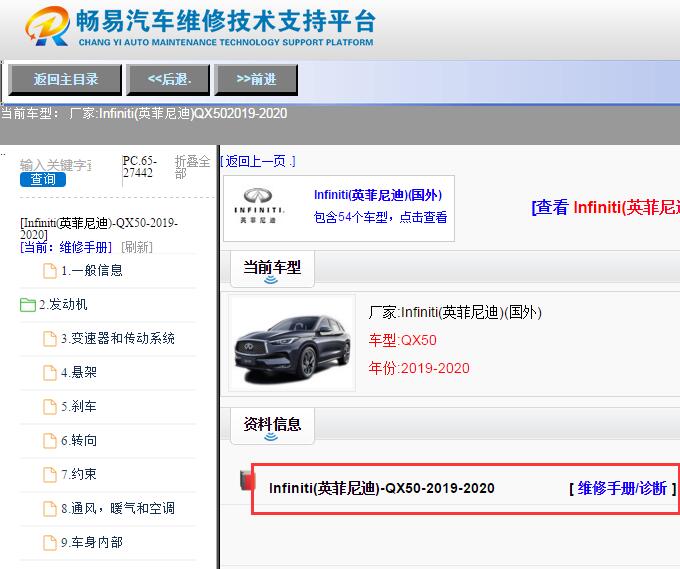The width and height of the screenshot is (680, 569).
Task: Click the <<后退 back button
Action: tap(168, 79)
